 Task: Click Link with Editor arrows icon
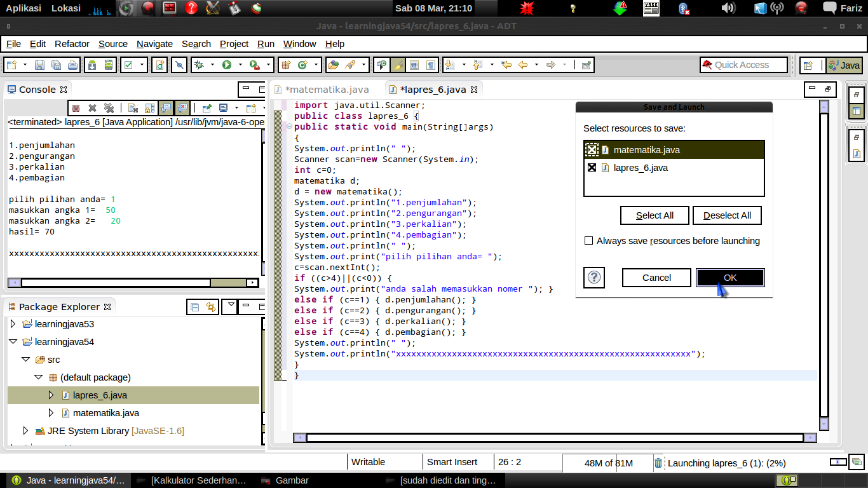pos(210,307)
